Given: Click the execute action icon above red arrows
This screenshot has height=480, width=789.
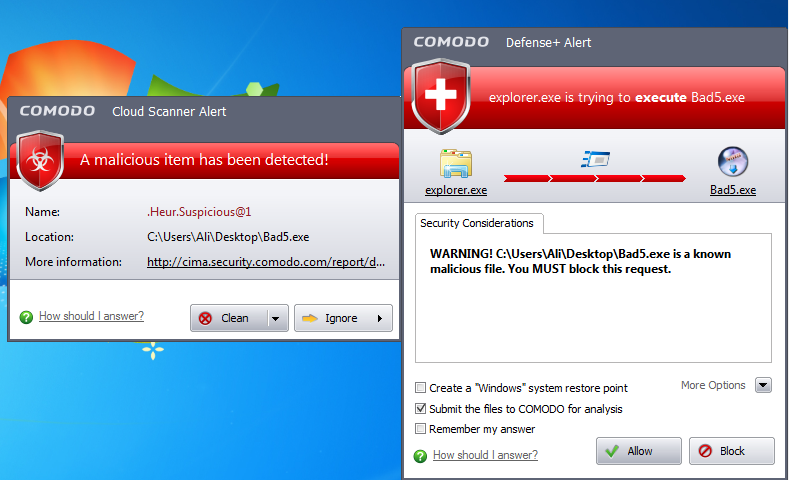Looking at the screenshot, I should pos(595,159).
